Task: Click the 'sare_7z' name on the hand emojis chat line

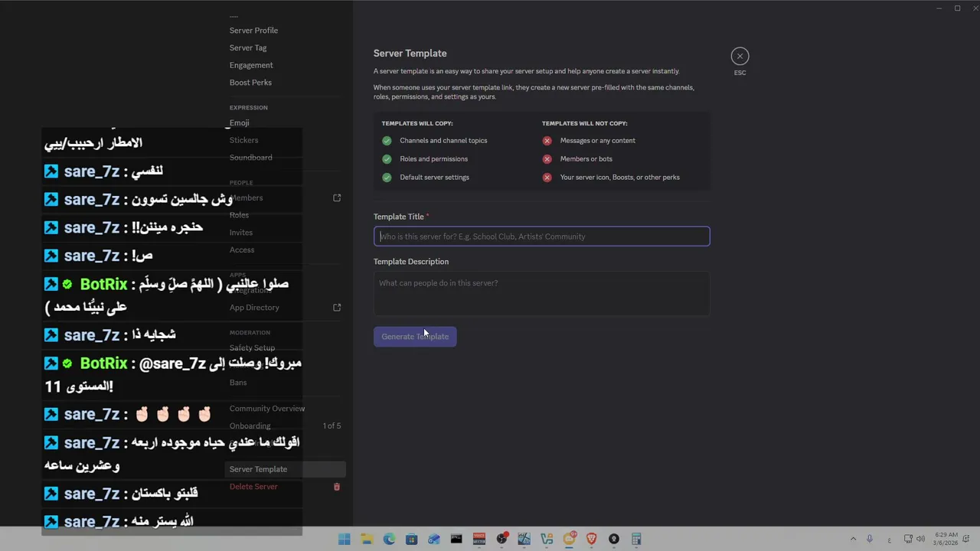Action: pos(91,415)
